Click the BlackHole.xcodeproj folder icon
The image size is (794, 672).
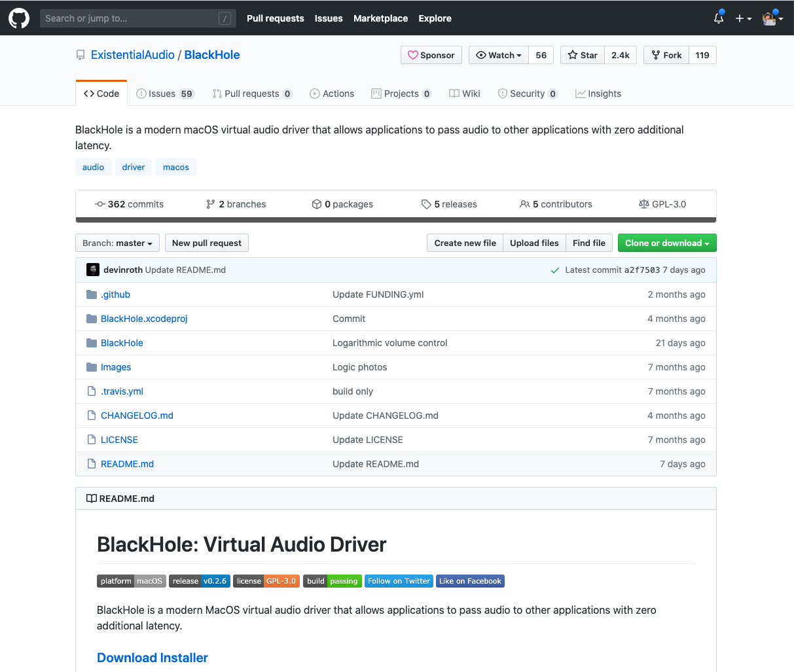click(x=92, y=319)
